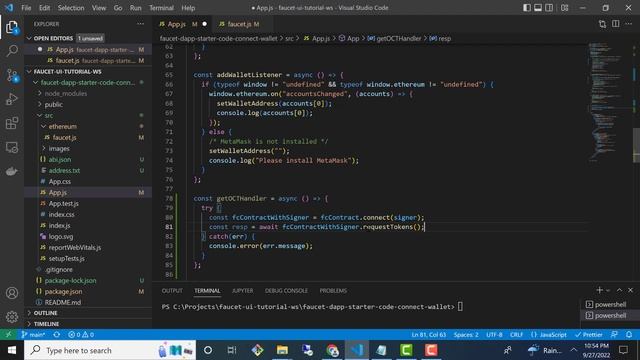Click Ln 81, Col 63 in status bar
The image size is (640, 360).
(x=429, y=334)
